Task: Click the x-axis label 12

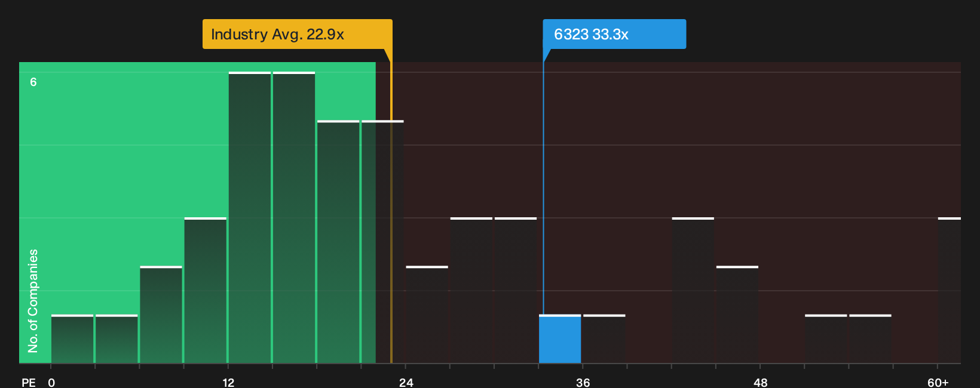Action: click(x=228, y=383)
